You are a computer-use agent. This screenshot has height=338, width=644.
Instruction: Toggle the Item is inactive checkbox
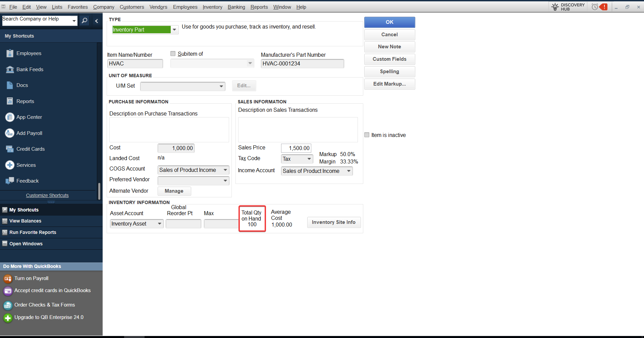(367, 135)
